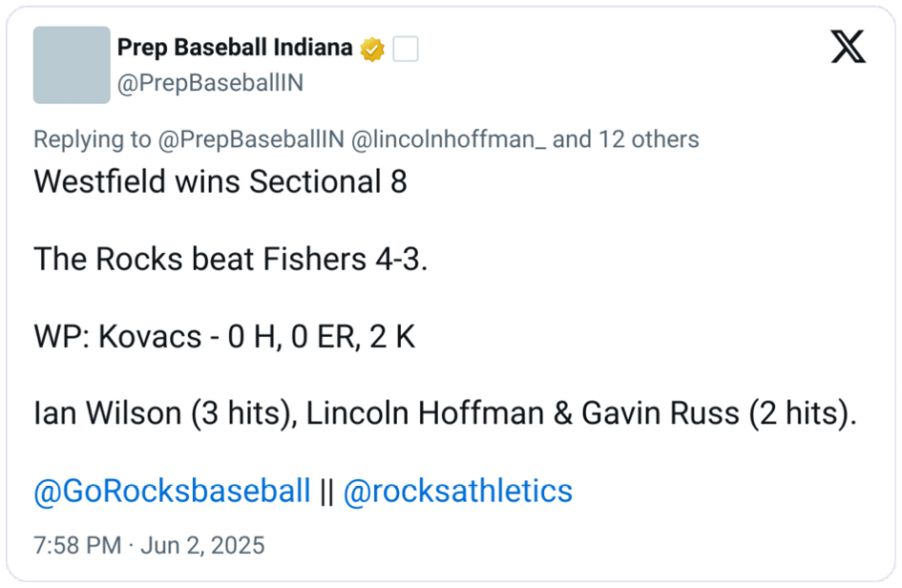Click the Prep Baseball Indiana display name
Image resolution: width=902 pixels, height=588 pixels.
(x=235, y=48)
